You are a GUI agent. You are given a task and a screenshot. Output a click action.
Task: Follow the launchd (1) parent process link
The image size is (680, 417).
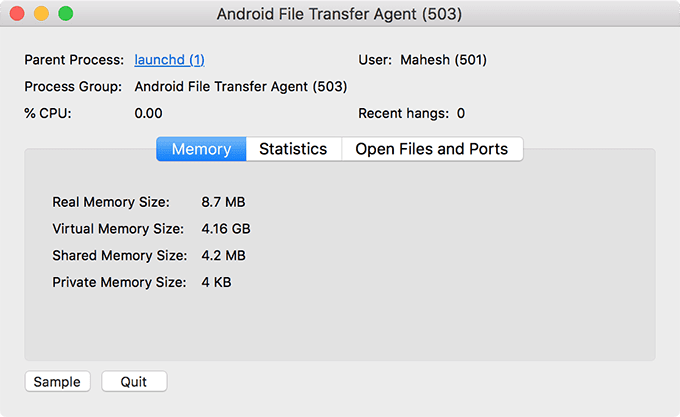(x=170, y=60)
